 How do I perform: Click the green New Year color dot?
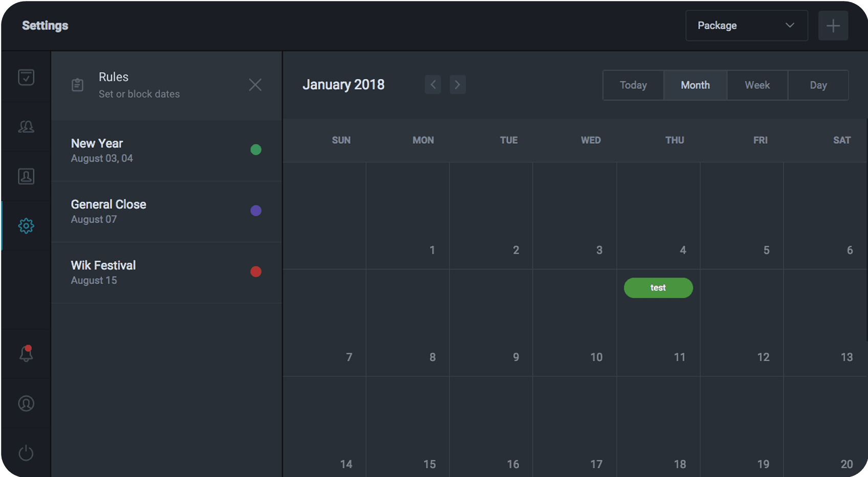point(256,150)
